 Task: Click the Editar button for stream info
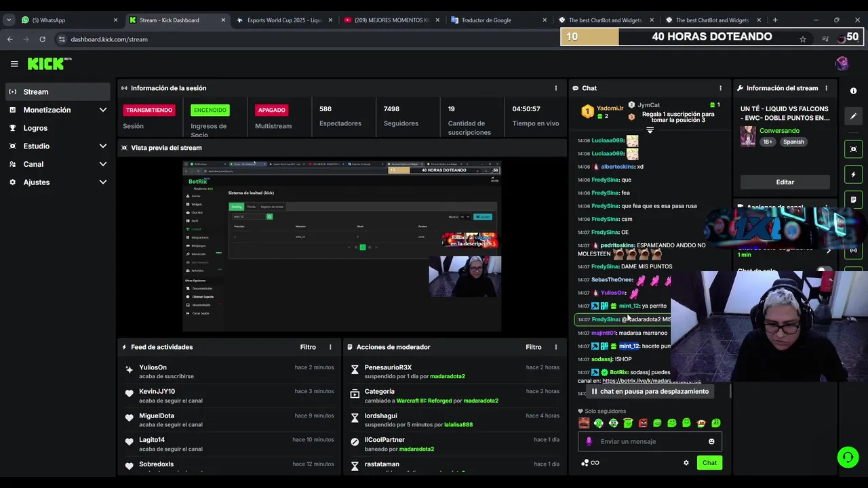pyautogui.click(x=785, y=182)
